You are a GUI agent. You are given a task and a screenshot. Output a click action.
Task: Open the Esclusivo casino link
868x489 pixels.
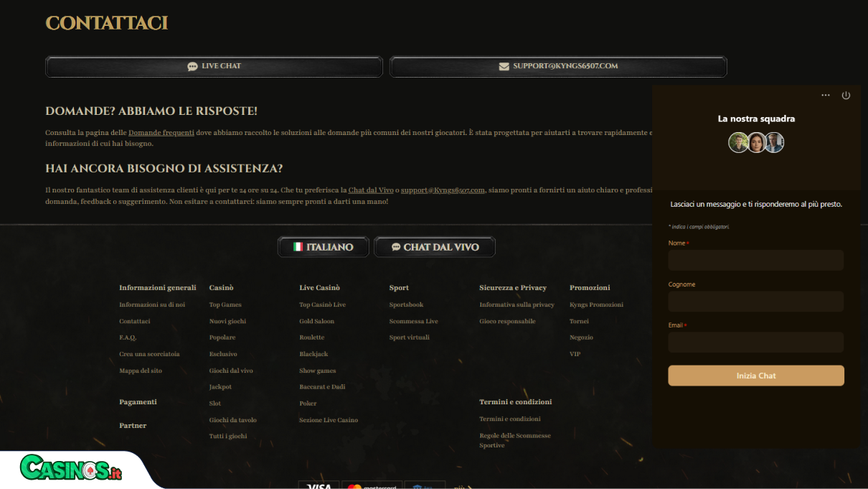pos(223,354)
